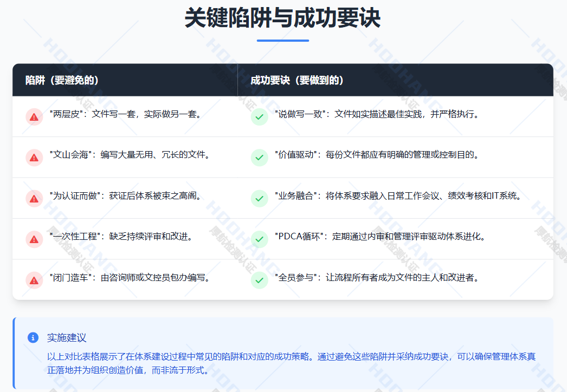
Task: Click the page title "关键陷阱与成功要诀"
Action: click(282, 18)
